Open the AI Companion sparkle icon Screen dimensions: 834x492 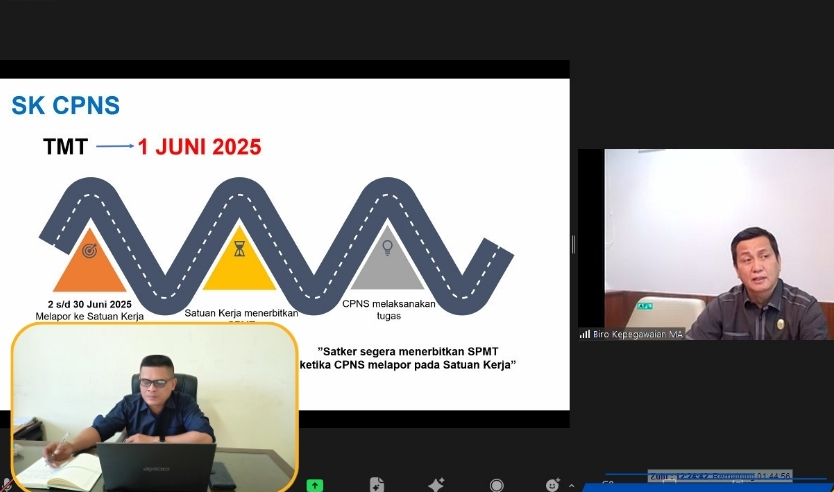tap(436, 485)
